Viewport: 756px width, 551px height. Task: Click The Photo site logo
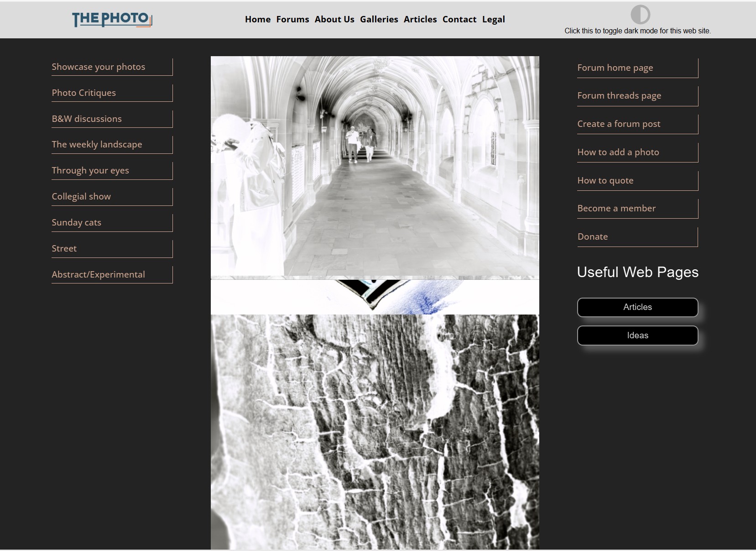[112, 19]
